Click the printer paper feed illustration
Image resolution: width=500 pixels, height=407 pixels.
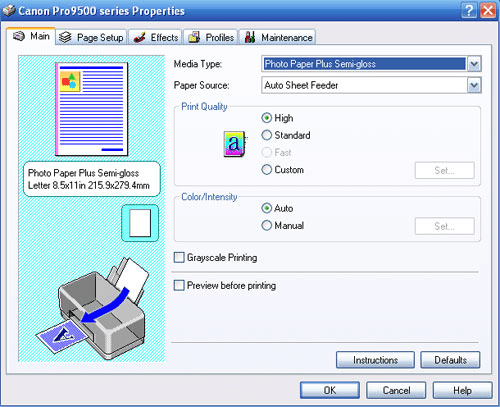[93, 308]
